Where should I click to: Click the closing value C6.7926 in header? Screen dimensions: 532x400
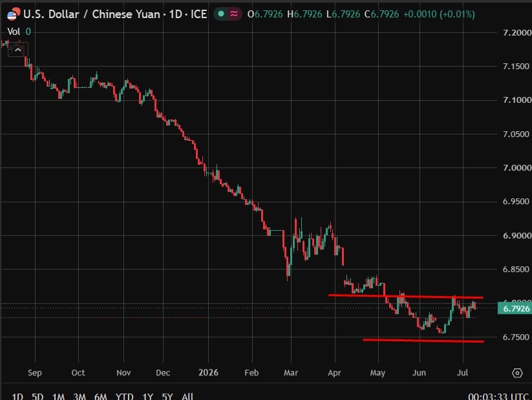[x=381, y=14]
